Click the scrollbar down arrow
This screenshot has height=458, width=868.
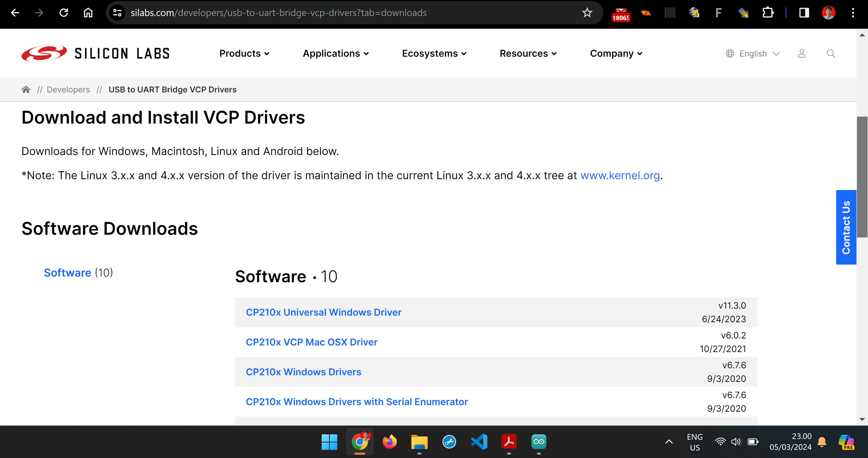coord(862,419)
